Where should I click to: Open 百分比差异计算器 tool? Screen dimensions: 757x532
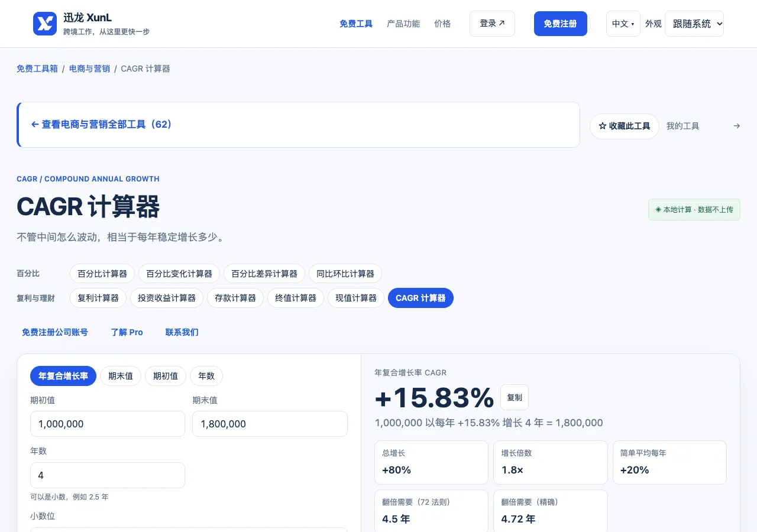pos(264,274)
